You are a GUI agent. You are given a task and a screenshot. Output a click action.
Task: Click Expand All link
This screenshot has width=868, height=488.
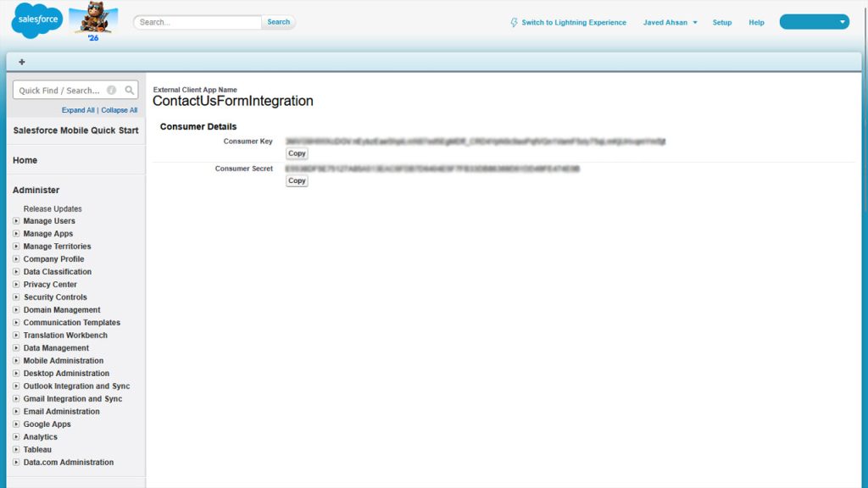pos(78,110)
